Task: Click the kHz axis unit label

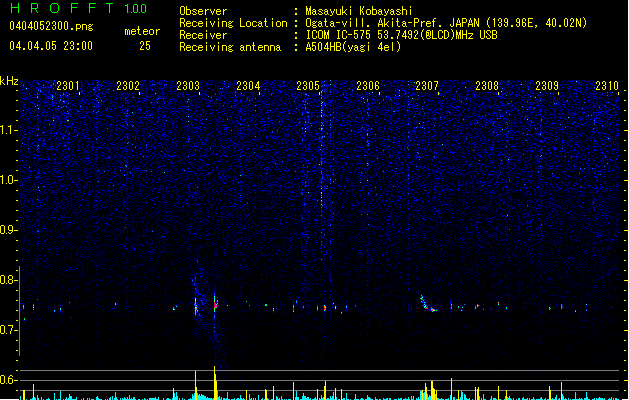Action: (9, 81)
